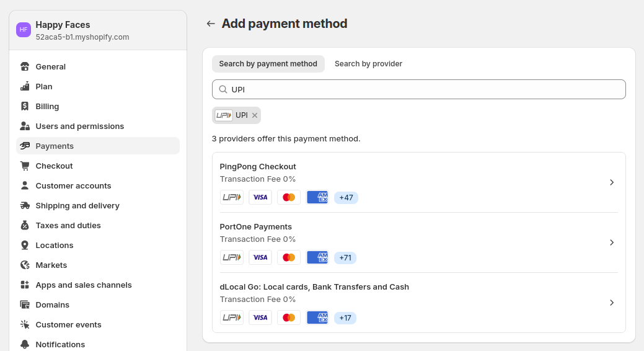Select Payments in the settings sidebar
The image size is (644, 351).
tap(98, 146)
